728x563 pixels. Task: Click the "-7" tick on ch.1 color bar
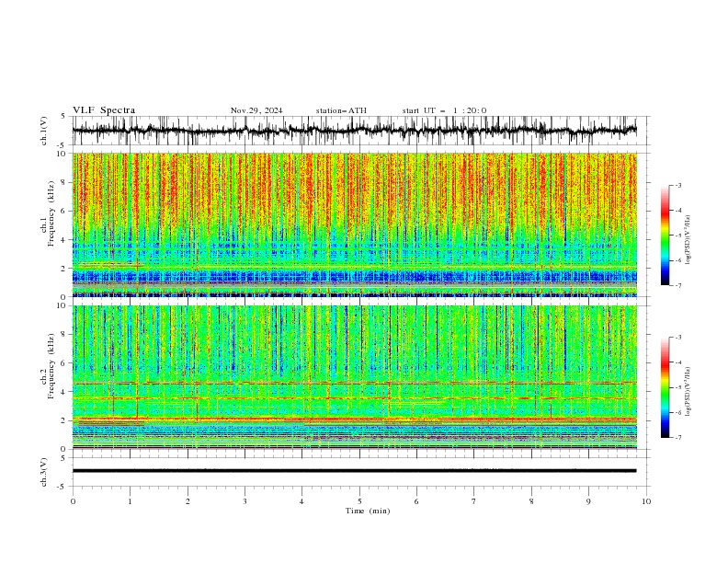tap(677, 285)
